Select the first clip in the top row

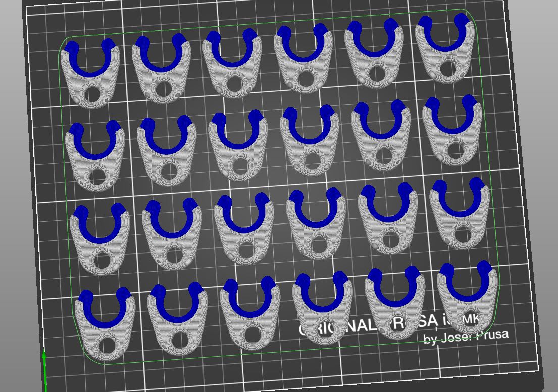pyautogui.click(x=90, y=74)
